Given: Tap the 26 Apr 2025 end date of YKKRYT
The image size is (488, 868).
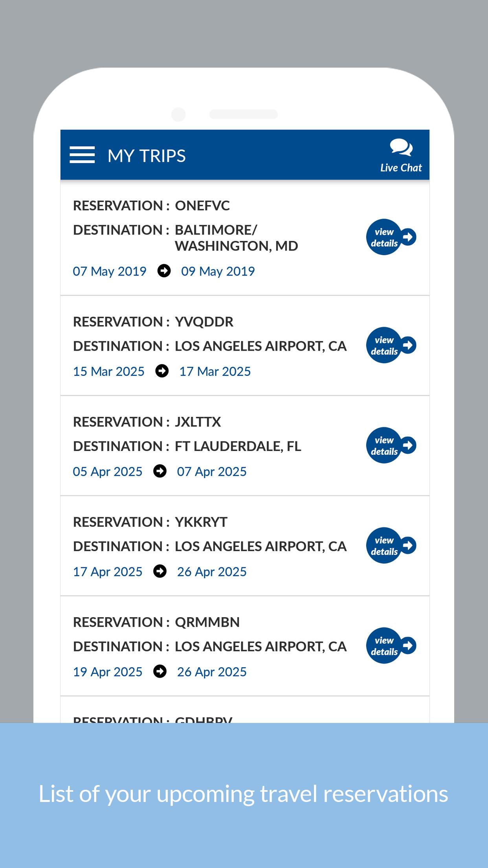Looking at the screenshot, I should pos(212,572).
